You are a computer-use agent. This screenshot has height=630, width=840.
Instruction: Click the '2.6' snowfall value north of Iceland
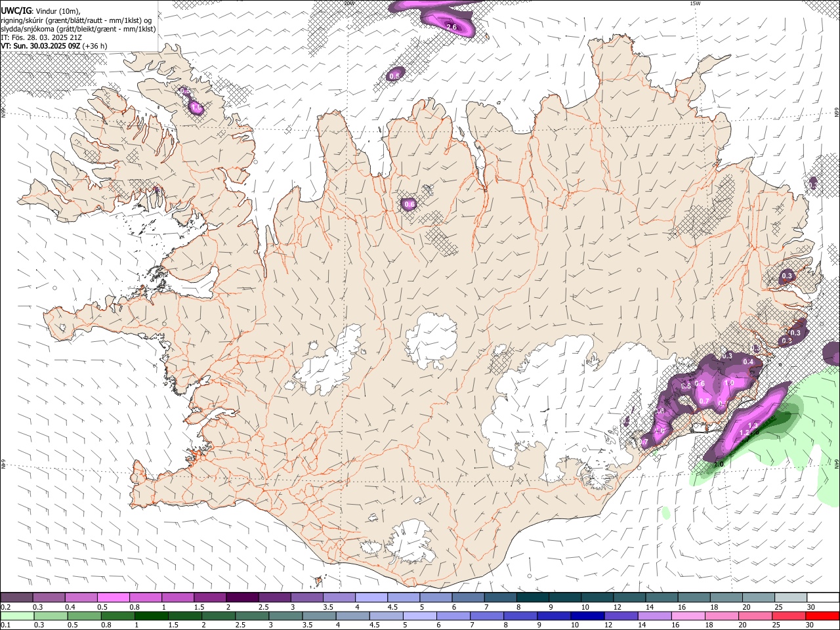pos(451,27)
